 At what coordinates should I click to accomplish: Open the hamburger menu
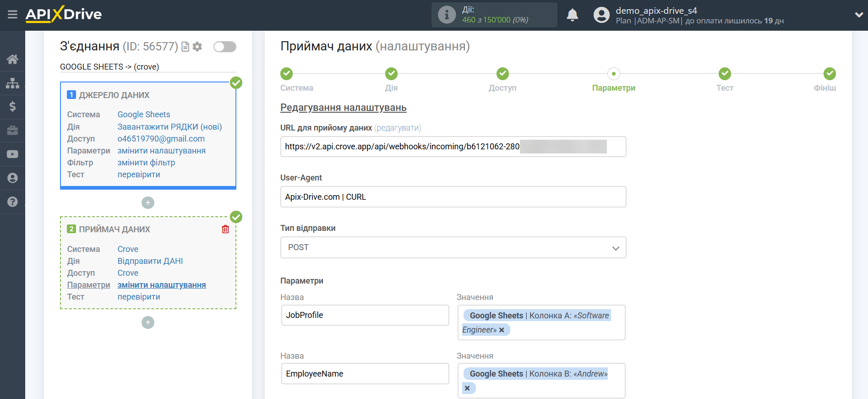[12, 15]
